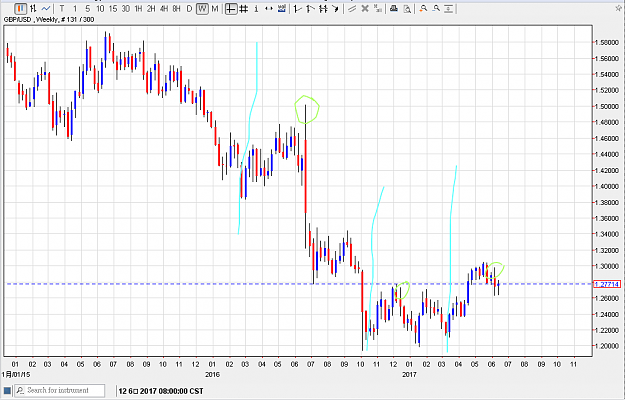Click the horizontal double-arrow icon

tap(269, 8)
